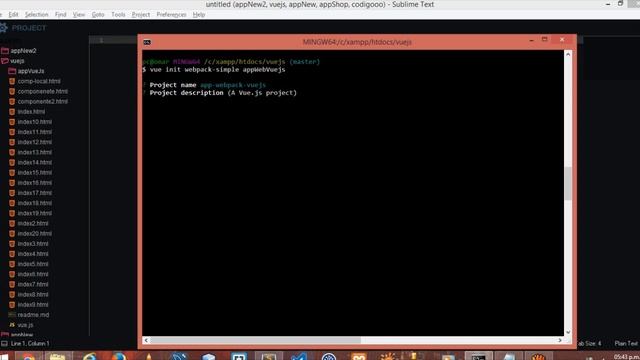The width and height of the screenshot is (640, 360).
Task: Open componenete.html in the sidebar
Action: tap(42, 91)
